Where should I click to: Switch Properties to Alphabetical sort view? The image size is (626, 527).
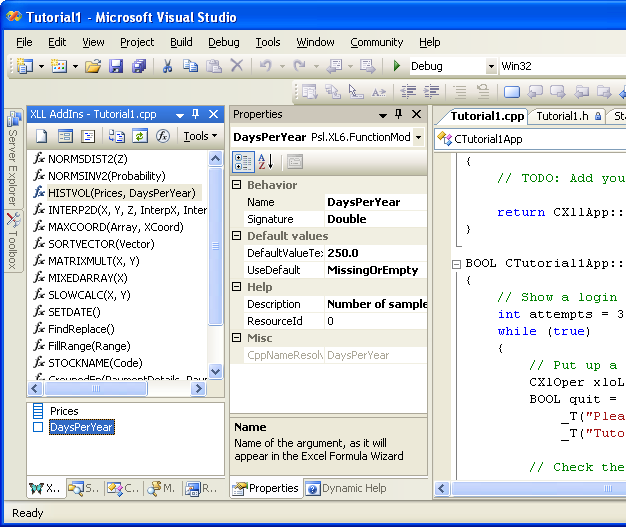pyautogui.click(x=266, y=162)
